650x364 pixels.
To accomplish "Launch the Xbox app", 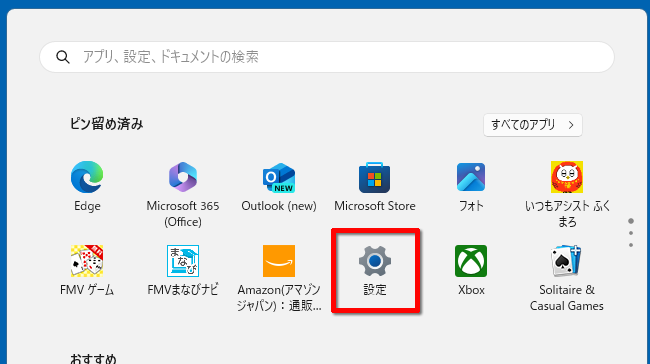I will pyautogui.click(x=471, y=270).
